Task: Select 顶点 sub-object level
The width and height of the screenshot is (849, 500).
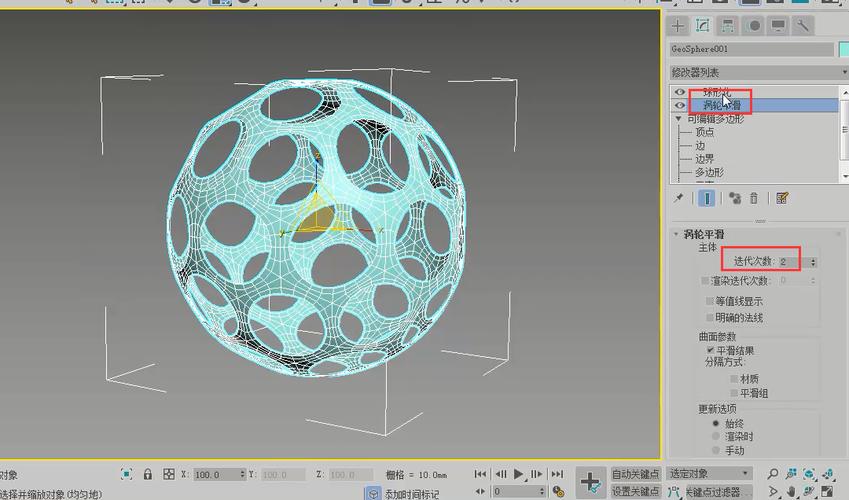Action: (x=704, y=132)
